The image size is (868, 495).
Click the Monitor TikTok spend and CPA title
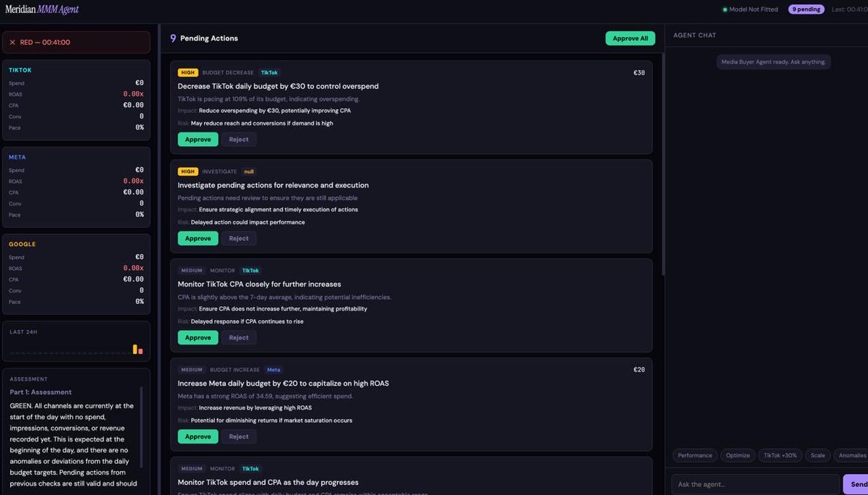click(x=268, y=483)
